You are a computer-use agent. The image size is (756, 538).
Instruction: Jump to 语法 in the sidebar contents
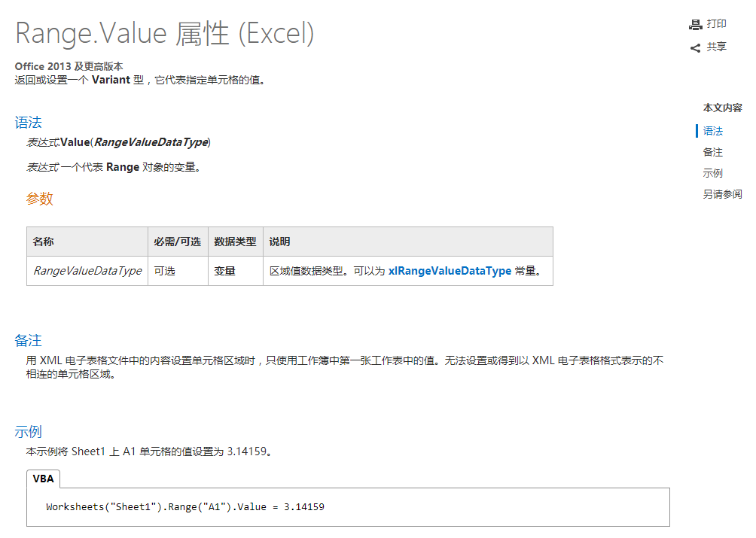[712, 131]
